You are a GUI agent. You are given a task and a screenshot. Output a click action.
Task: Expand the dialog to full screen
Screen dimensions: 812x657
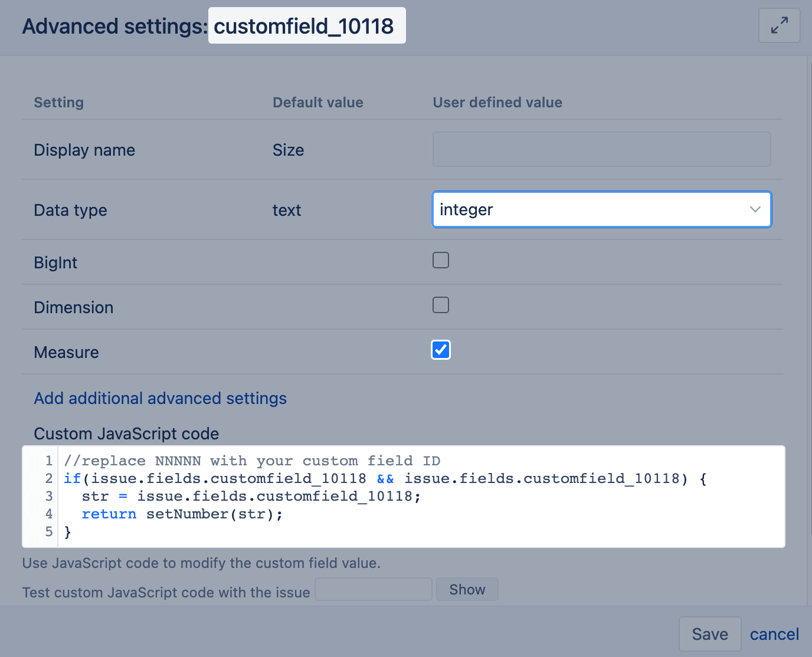click(779, 25)
